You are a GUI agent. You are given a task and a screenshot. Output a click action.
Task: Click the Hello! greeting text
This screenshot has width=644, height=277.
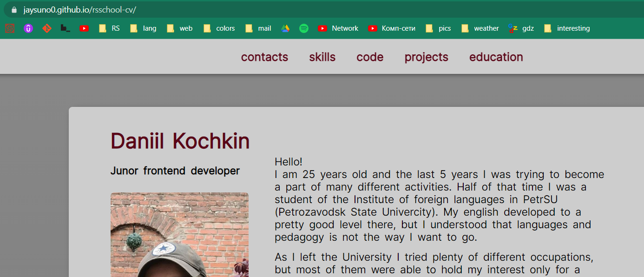[289, 162]
